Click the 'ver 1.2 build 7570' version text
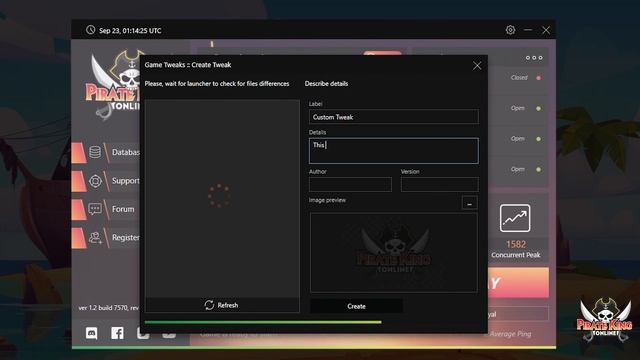 click(103, 308)
